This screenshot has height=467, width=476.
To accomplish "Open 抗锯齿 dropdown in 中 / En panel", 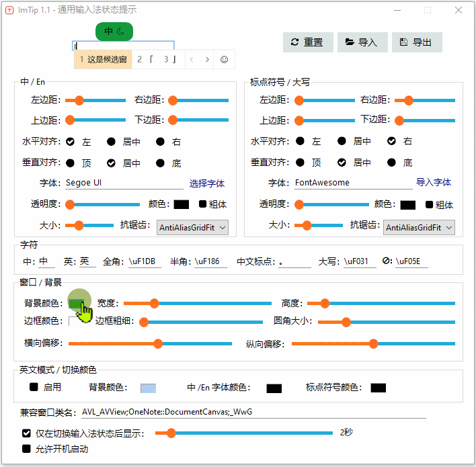I will 193,228.
